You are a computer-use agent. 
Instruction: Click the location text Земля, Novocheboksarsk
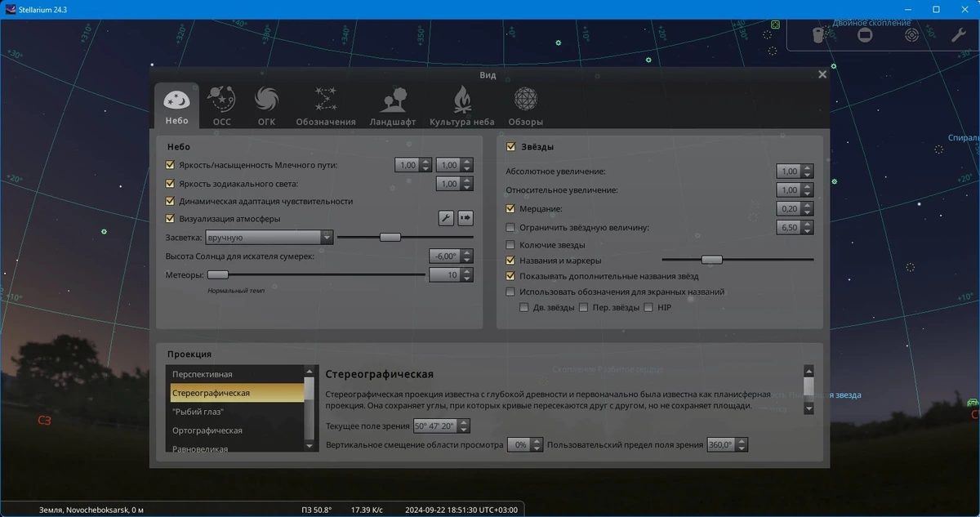[x=91, y=510]
